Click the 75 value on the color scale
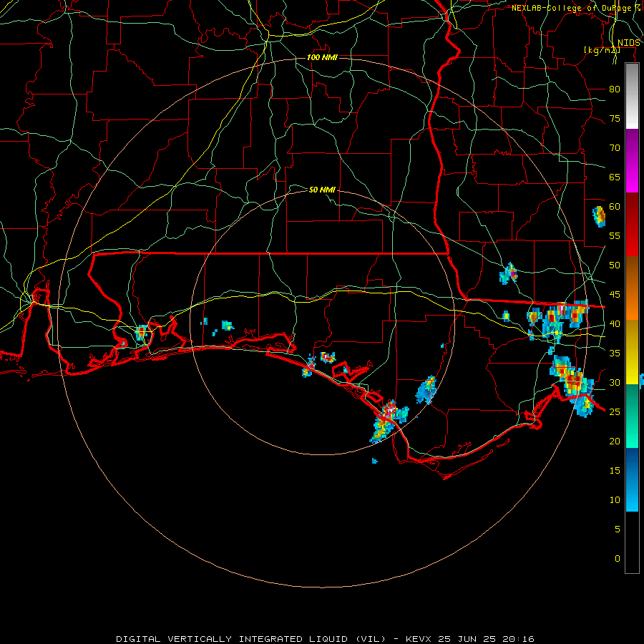This screenshot has width=644, height=644. pos(615,118)
